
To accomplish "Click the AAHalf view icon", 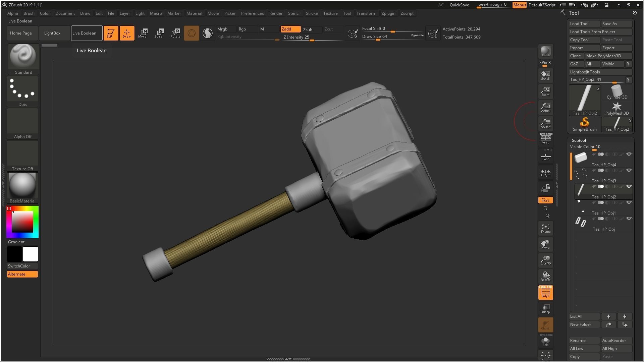I will tap(545, 123).
